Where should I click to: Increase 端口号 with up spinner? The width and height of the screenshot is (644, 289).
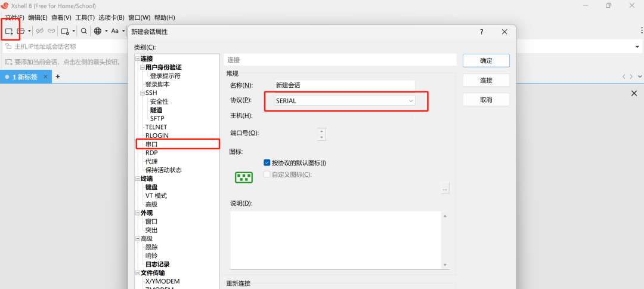pyautogui.click(x=321, y=131)
